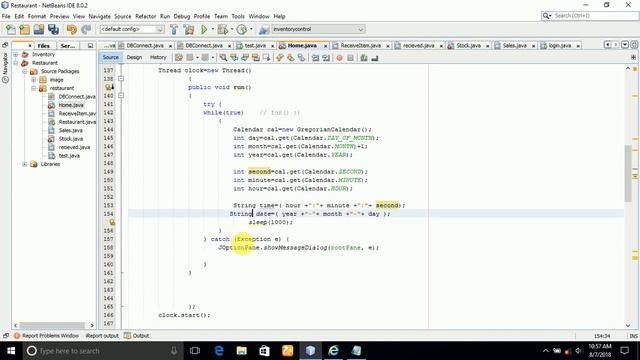Switch to the test.java tab

[255, 45]
